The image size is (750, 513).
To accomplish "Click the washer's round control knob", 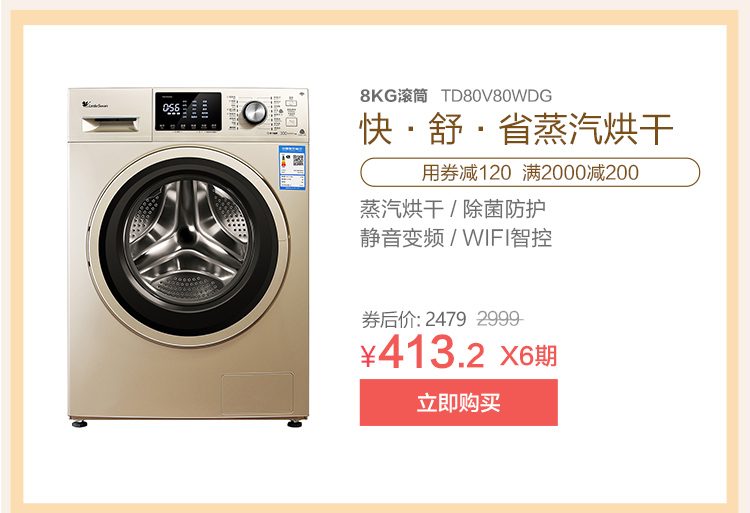I will [254, 113].
